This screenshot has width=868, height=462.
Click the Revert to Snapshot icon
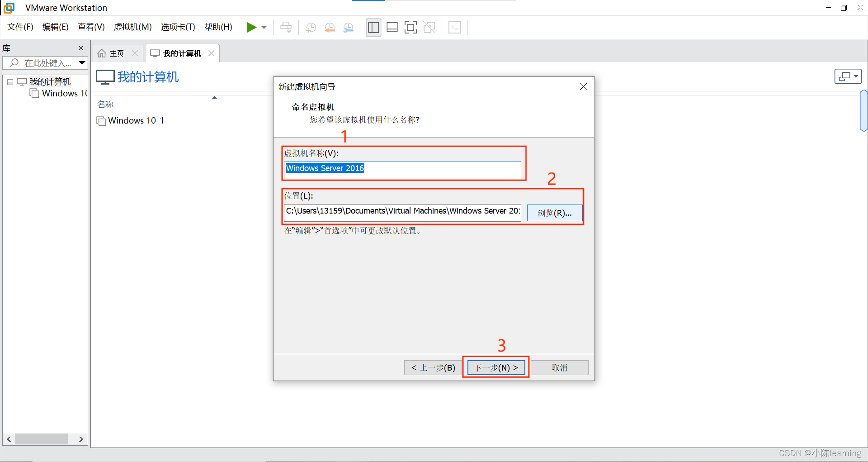coord(330,28)
